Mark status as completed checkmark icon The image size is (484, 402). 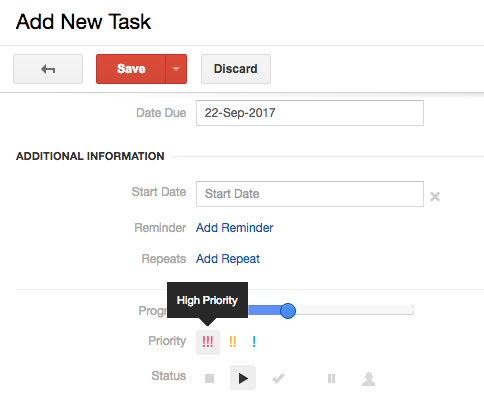coord(278,378)
